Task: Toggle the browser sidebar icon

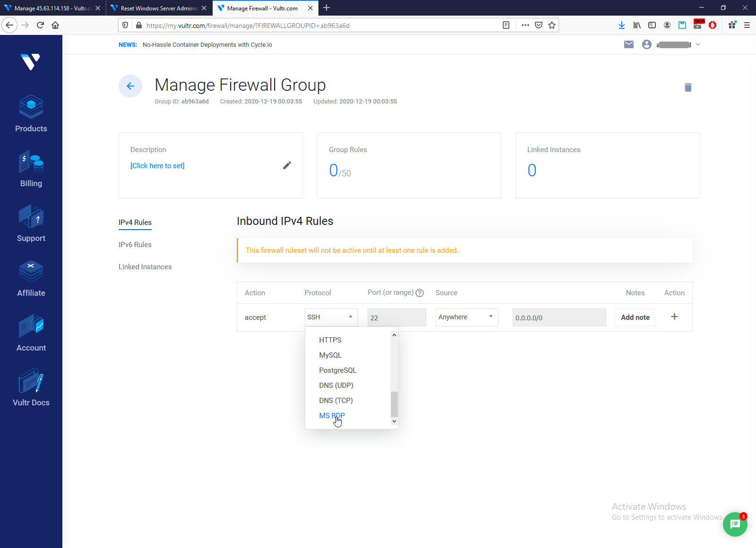Action: pos(652,25)
